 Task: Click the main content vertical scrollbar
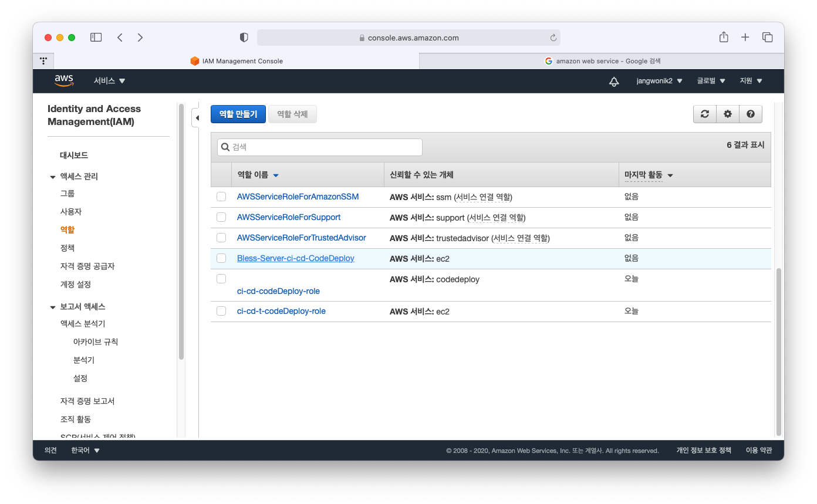coord(779,351)
